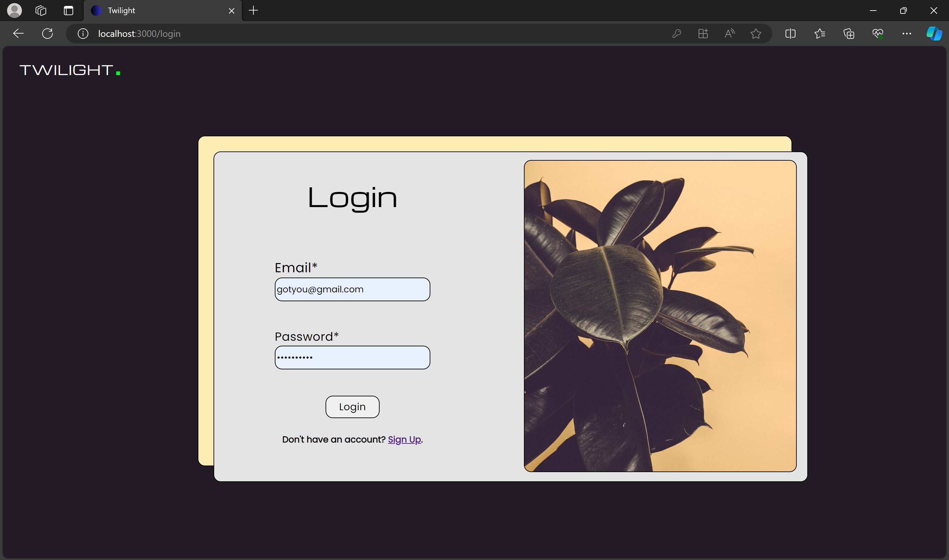Viewport: 949px width, 560px height.
Task: Click the favorites star icon
Action: (756, 34)
